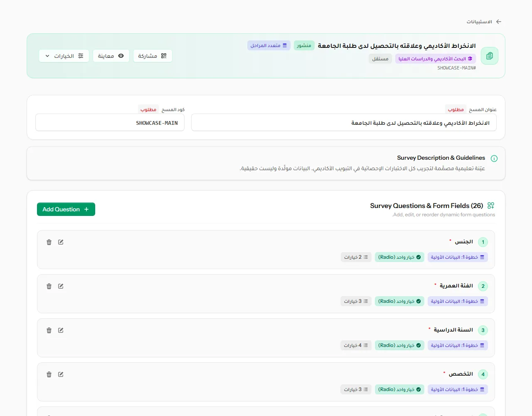The height and width of the screenshot is (416, 532).
Task: Click the 3 خيارات tag on الفئة العمرية
Action: pos(356,301)
